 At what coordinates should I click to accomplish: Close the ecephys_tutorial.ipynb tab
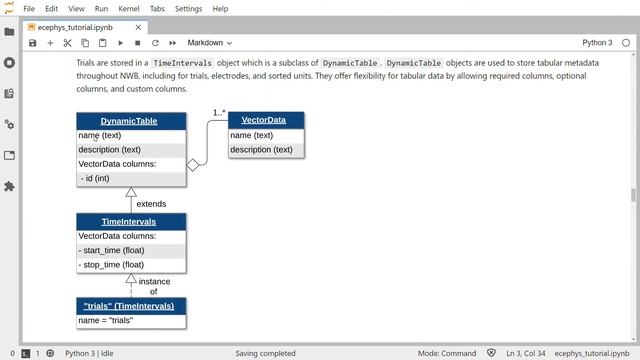coord(138,27)
